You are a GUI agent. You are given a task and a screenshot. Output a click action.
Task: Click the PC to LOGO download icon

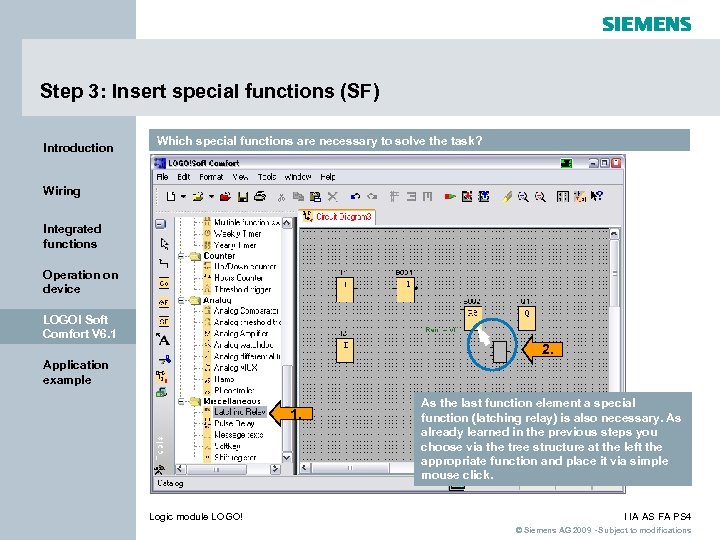pyautogui.click(x=467, y=197)
